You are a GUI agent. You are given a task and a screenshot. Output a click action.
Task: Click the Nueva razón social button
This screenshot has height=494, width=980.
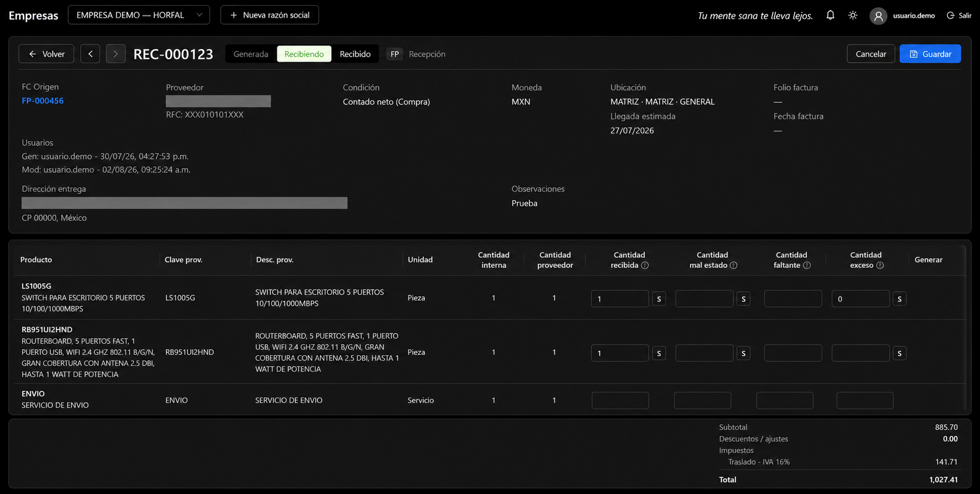point(270,15)
